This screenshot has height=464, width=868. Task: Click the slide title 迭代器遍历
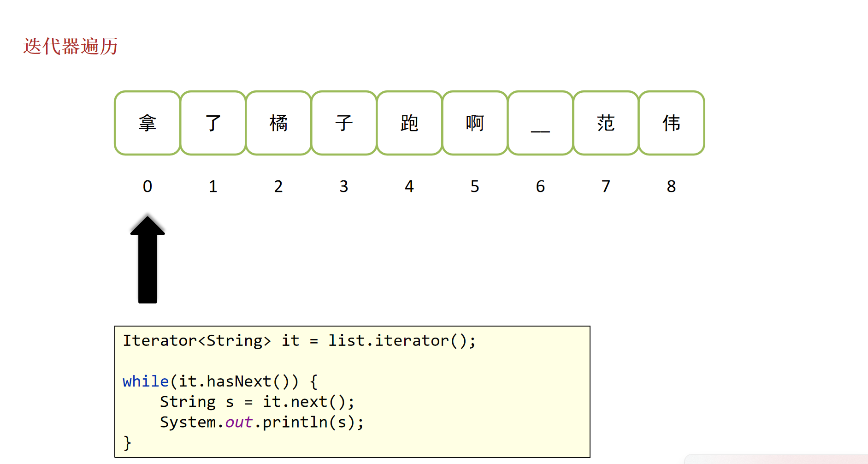coord(71,47)
